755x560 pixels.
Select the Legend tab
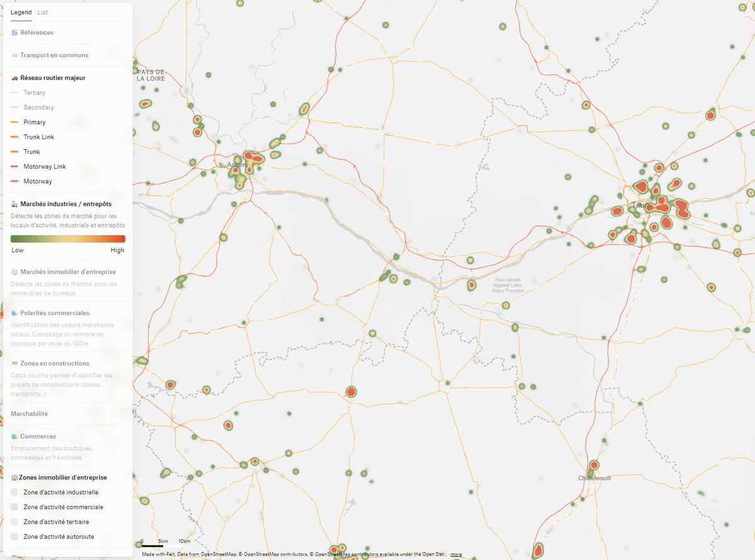pos(21,12)
